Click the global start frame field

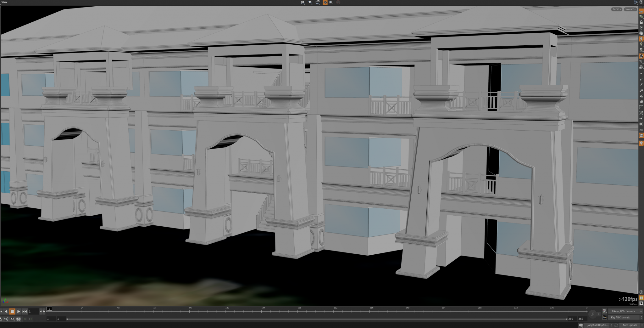51,319
